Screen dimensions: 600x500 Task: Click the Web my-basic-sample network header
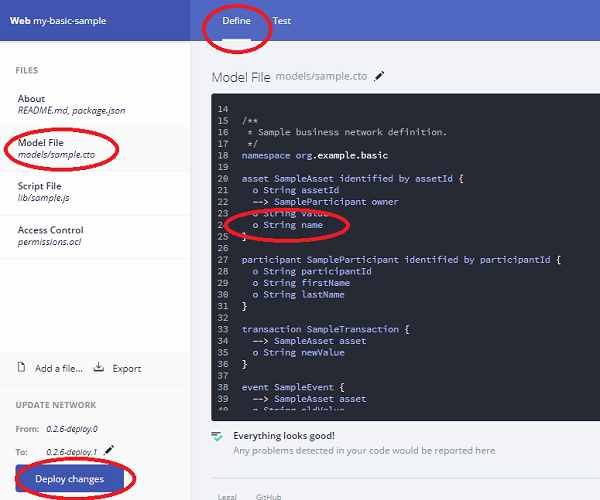click(58, 20)
